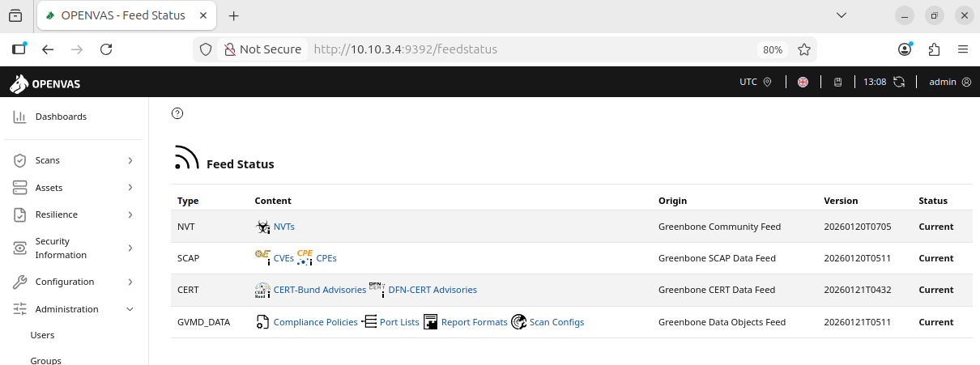Image resolution: width=980 pixels, height=365 pixels.
Task: Click the Port Lists icon
Action: (x=369, y=322)
